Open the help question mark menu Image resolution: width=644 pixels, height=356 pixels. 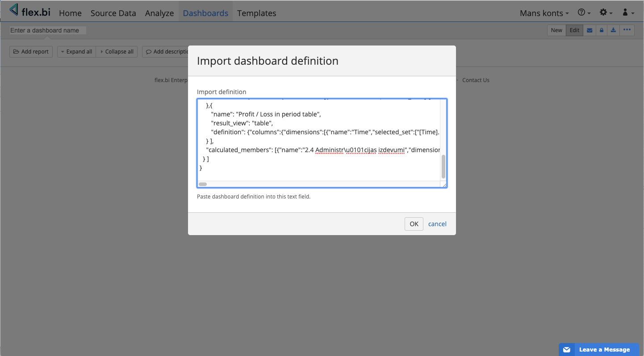pyautogui.click(x=584, y=13)
